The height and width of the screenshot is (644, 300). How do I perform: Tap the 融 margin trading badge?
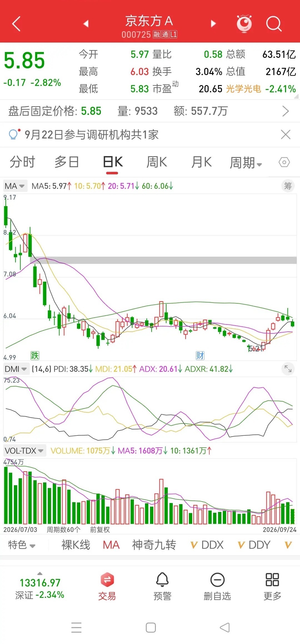(157, 34)
